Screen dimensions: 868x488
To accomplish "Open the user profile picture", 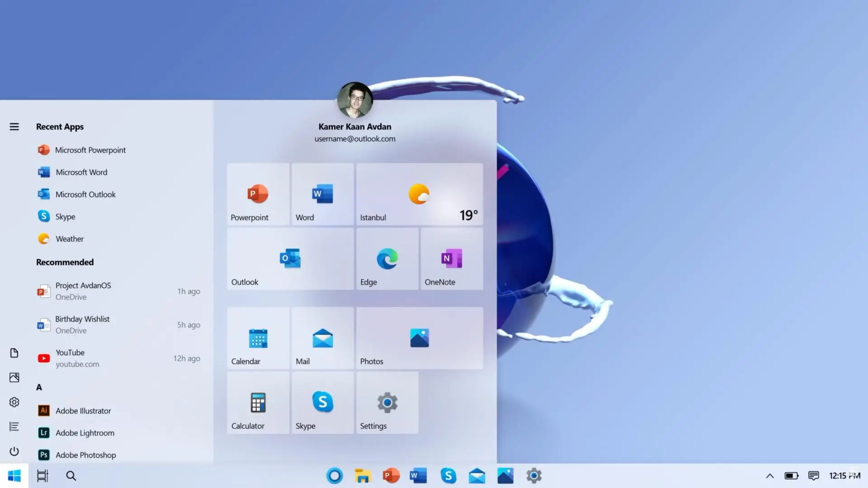I will tap(355, 100).
